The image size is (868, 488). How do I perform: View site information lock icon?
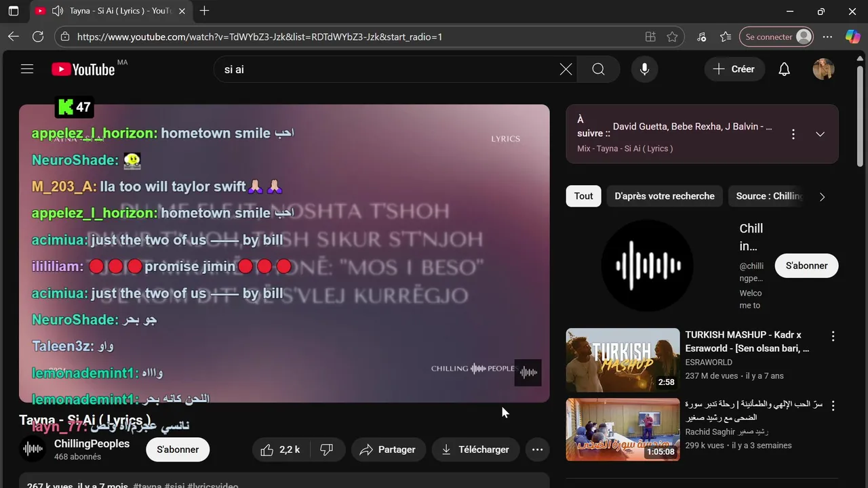65,37
